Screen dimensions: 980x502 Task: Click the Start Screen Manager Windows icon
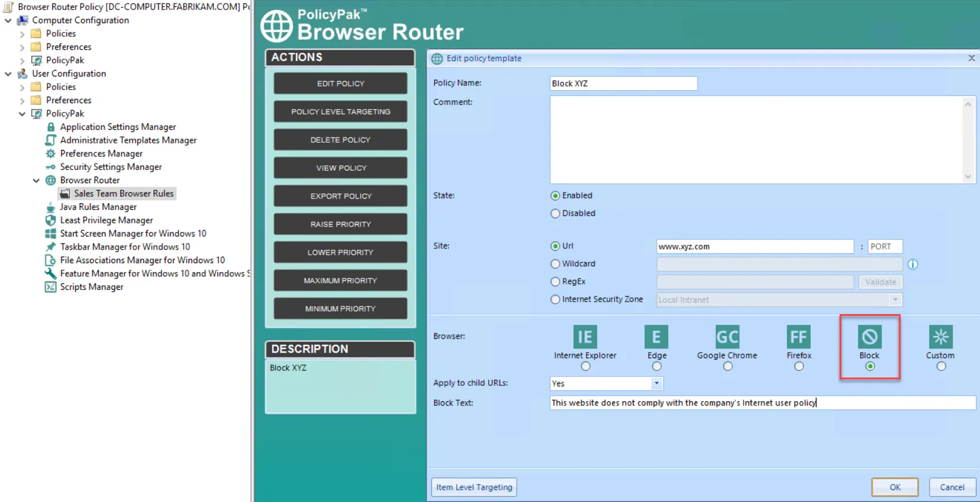pyautogui.click(x=51, y=234)
